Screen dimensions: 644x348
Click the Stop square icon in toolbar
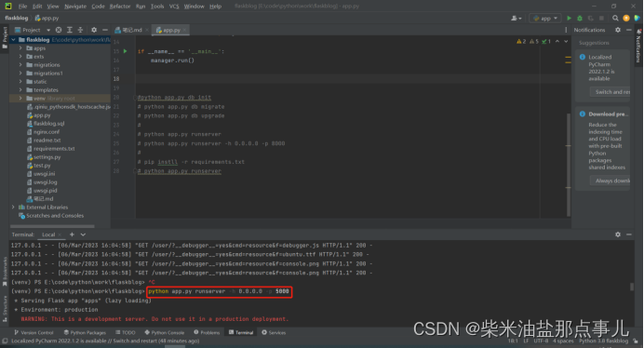(x=602, y=18)
